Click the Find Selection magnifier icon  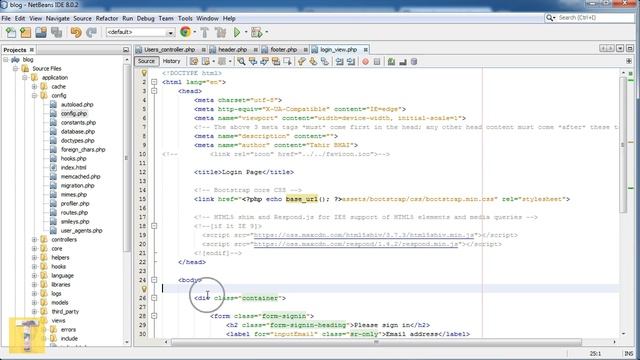(241, 62)
